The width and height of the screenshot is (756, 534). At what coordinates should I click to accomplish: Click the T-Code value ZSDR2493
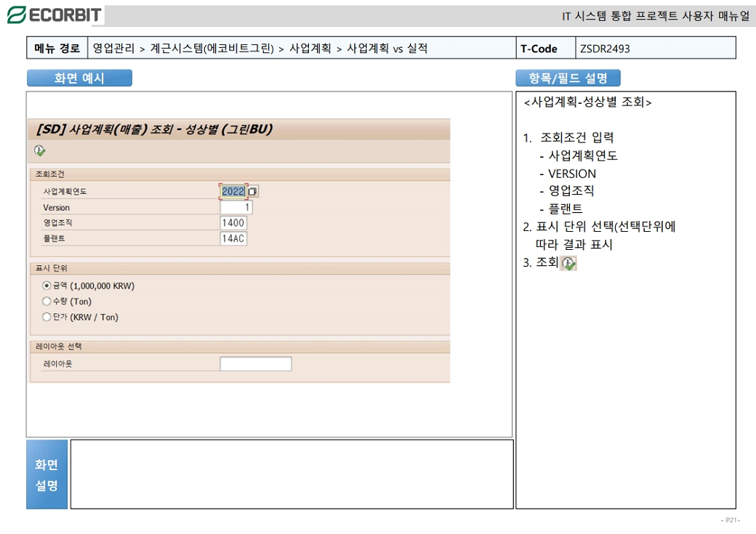click(605, 49)
